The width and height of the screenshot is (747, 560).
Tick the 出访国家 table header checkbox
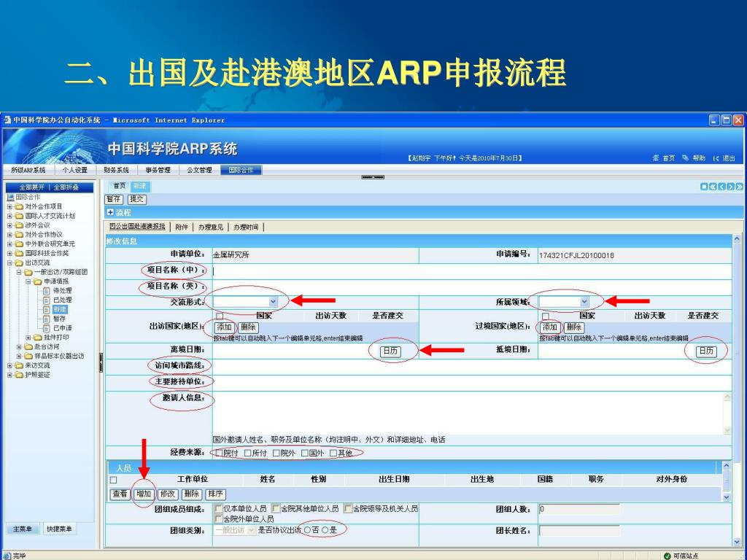220,316
